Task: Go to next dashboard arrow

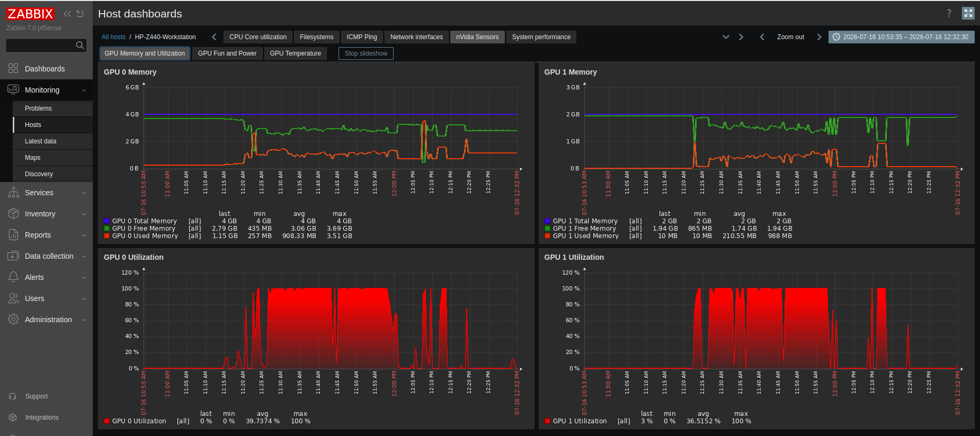Action: (x=741, y=37)
